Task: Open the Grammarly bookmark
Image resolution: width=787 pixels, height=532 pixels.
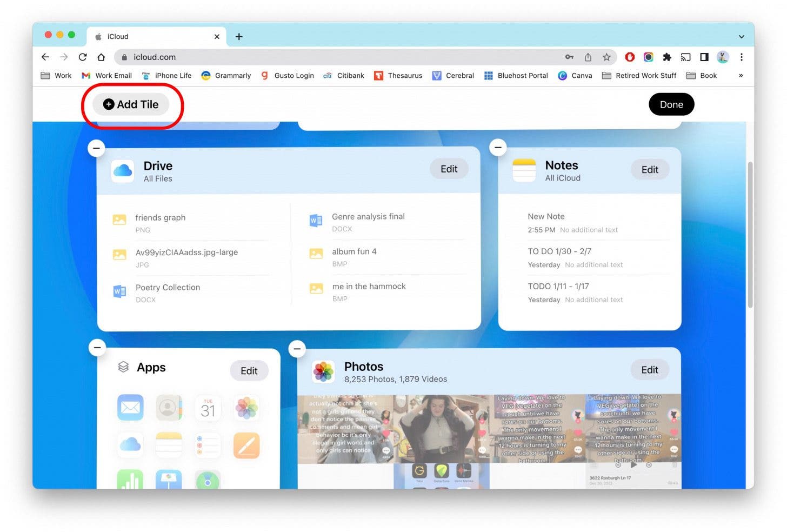Action: coord(226,75)
